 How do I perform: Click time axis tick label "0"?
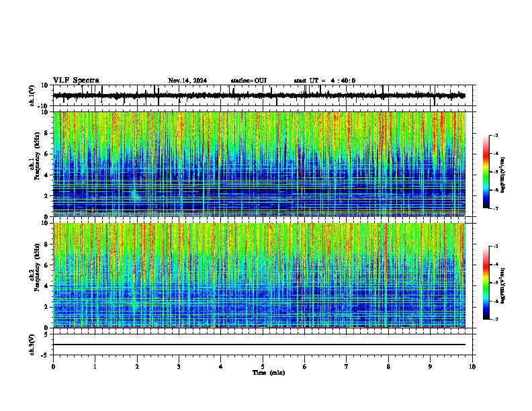click(53, 367)
